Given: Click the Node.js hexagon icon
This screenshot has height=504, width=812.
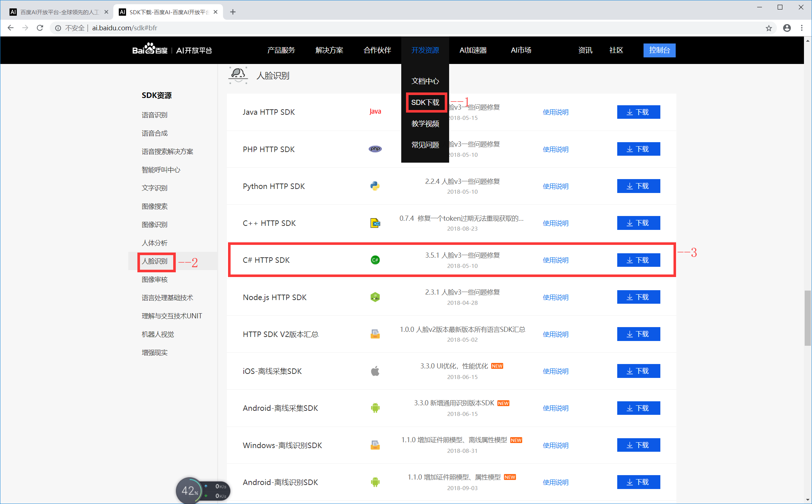Looking at the screenshot, I should [375, 297].
